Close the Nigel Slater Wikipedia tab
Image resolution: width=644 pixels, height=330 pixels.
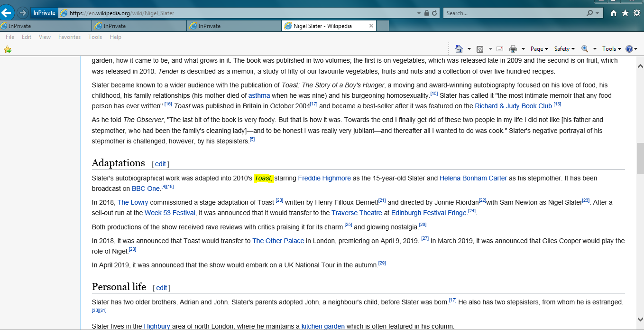(x=371, y=26)
